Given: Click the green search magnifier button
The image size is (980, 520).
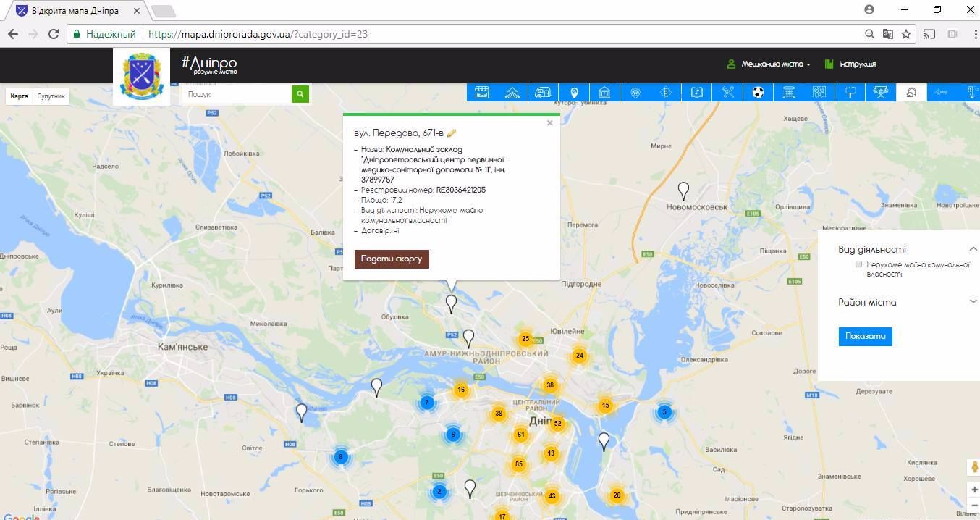Looking at the screenshot, I should [300, 94].
